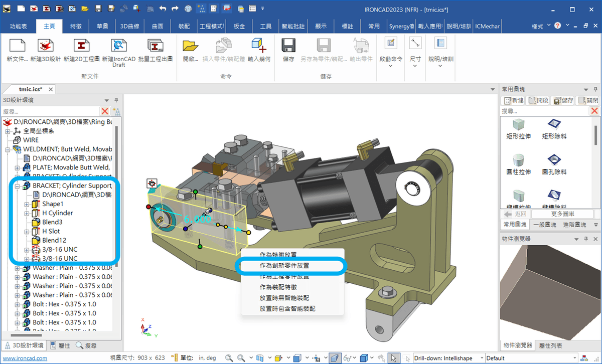Click the 矩形拉伸 catalog block
The image size is (602, 364).
click(x=518, y=124)
